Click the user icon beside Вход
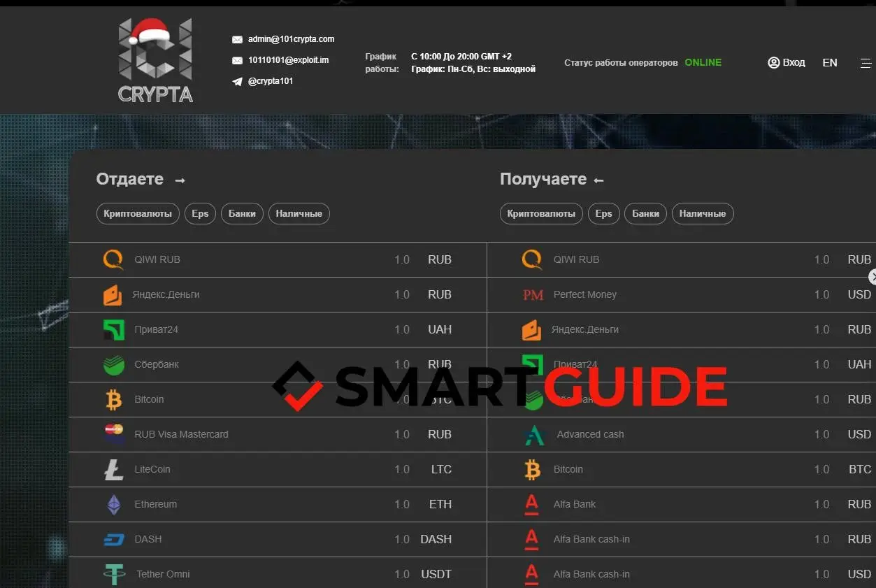876x588 pixels. pyautogui.click(x=773, y=62)
